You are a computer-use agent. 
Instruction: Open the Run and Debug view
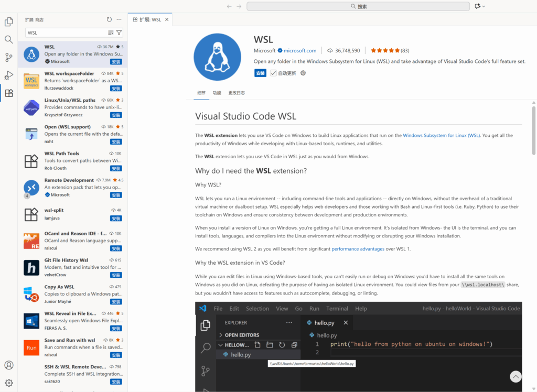click(8, 75)
